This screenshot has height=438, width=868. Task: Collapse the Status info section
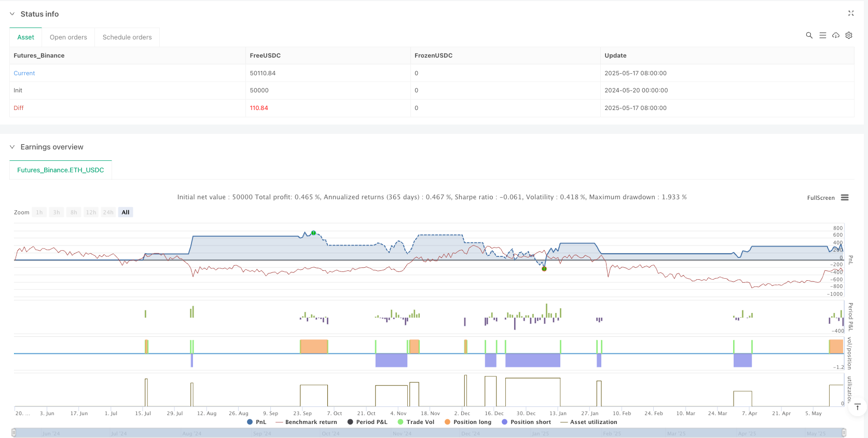[12, 14]
